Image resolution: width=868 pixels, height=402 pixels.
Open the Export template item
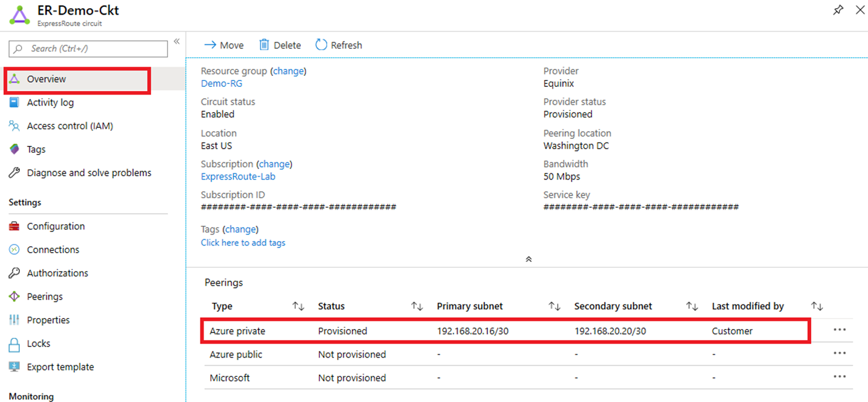(61, 367)
